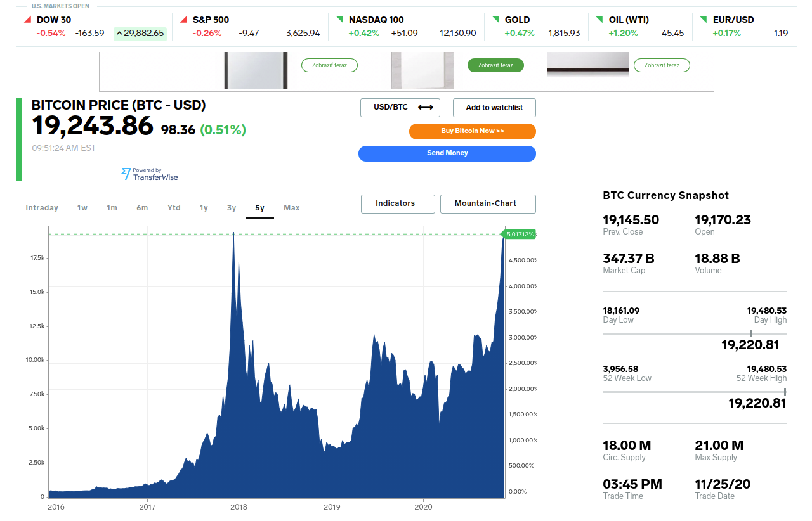Click the double-arrow swap icon in USD/BTC
The image size is (812, 521).
coord(425,108)
